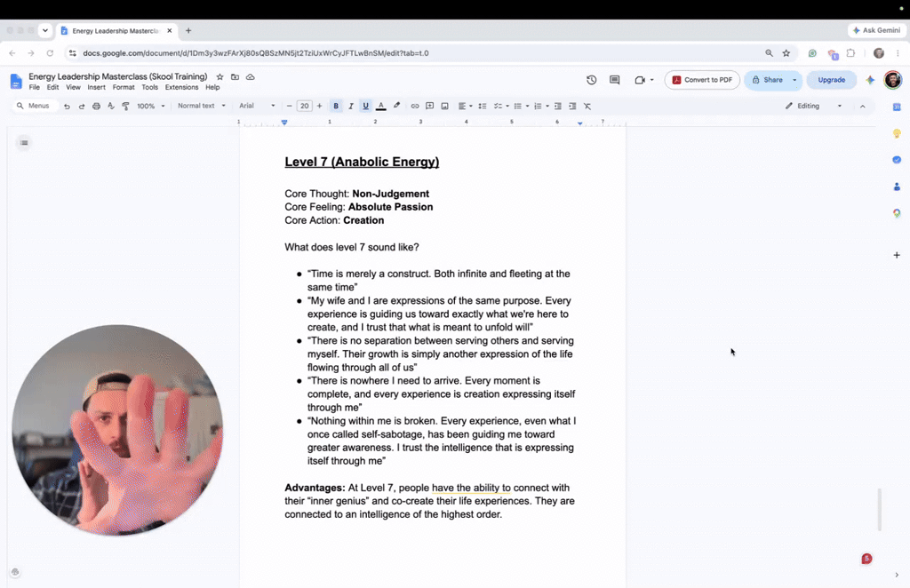Viewport: 910px width, 588px height.
Task: Open version history clock icon
Action: (x=591, y=80)
